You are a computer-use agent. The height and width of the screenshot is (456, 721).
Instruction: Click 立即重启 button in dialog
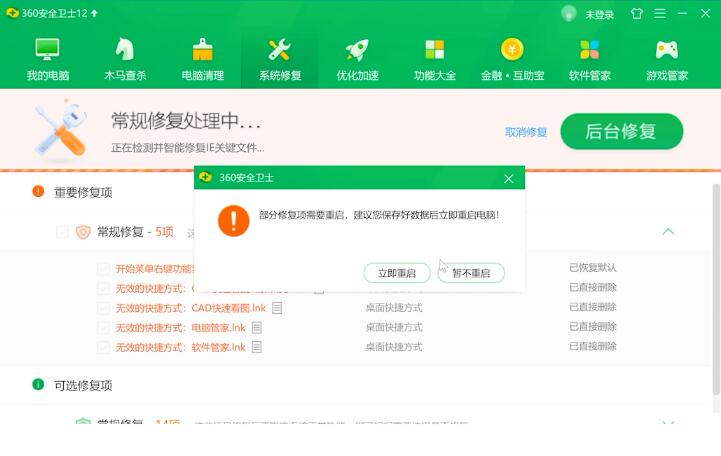point(397,273)
